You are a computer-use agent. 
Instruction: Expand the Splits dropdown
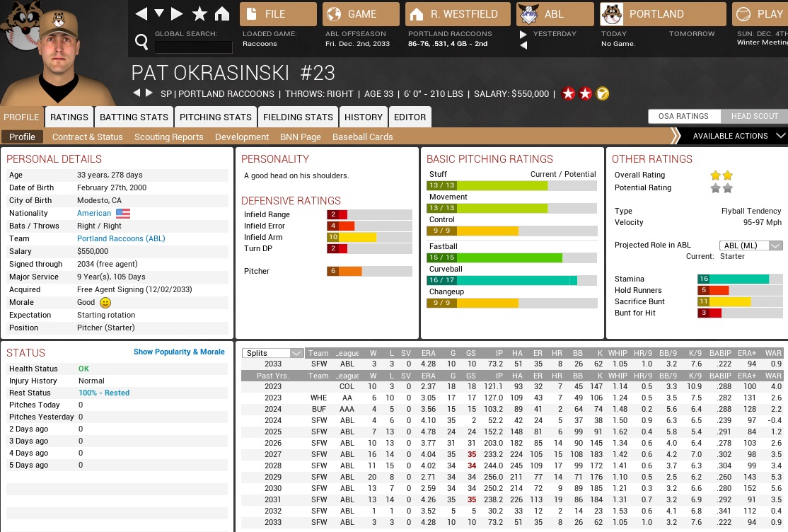click(272, 353)
